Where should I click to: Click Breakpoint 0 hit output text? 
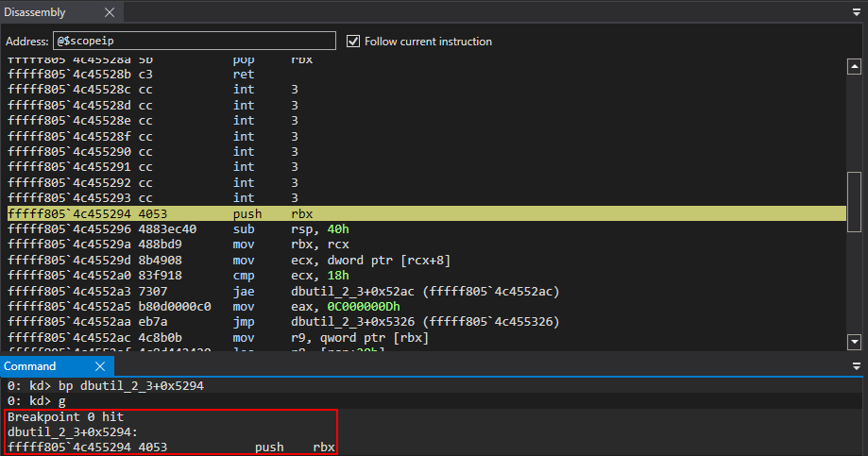click(65, 416)
